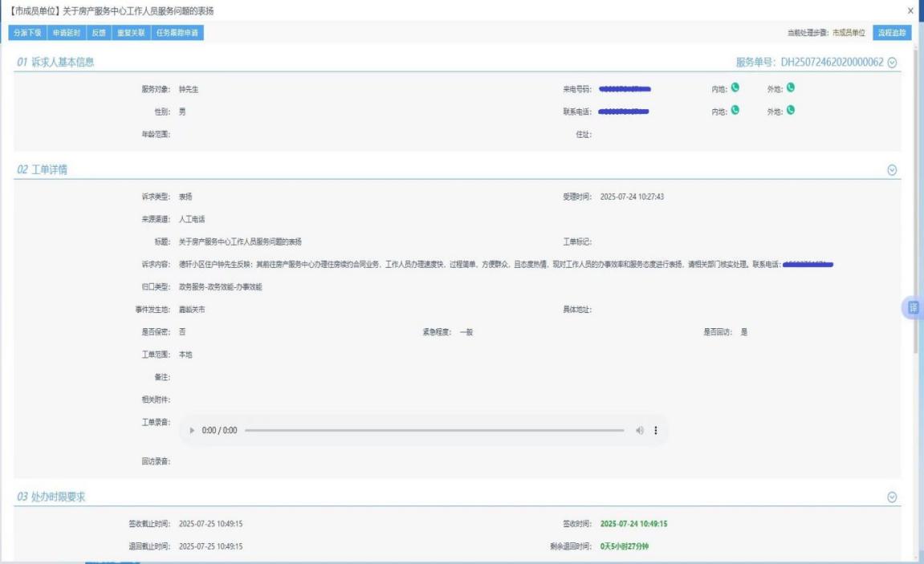Screen dimensions: 924x564
Task: Click the 分派下级 toolbar button
Action: [27, 33]
